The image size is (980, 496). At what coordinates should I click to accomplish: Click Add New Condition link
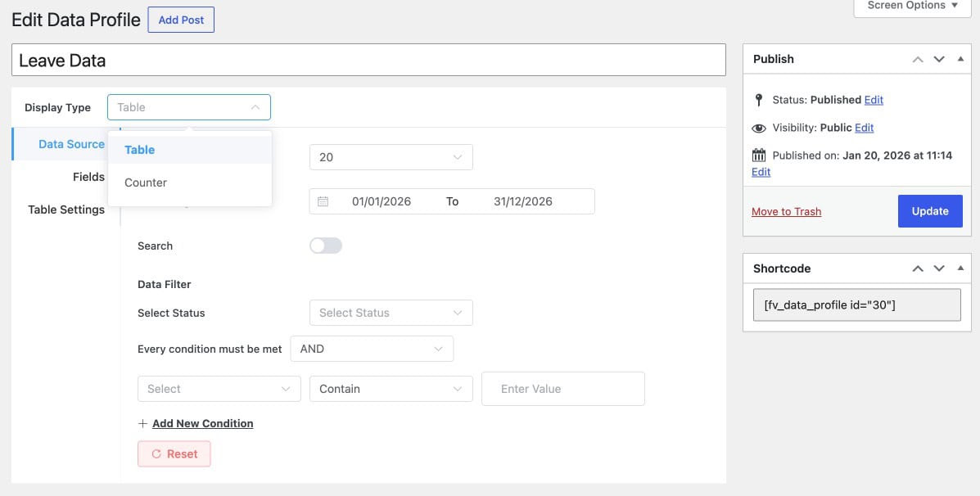pyautogui.click(x=202, y=423)
